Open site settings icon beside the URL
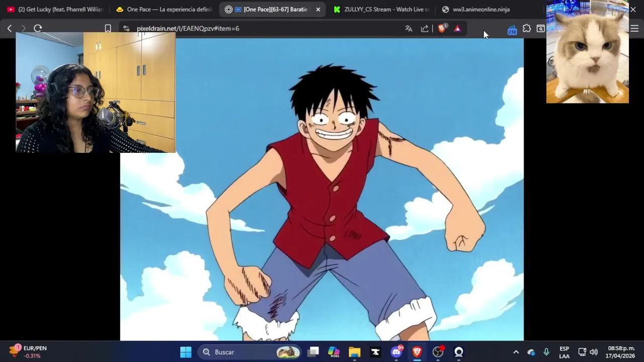The image size is (644, 362). [x=126, y=29]
